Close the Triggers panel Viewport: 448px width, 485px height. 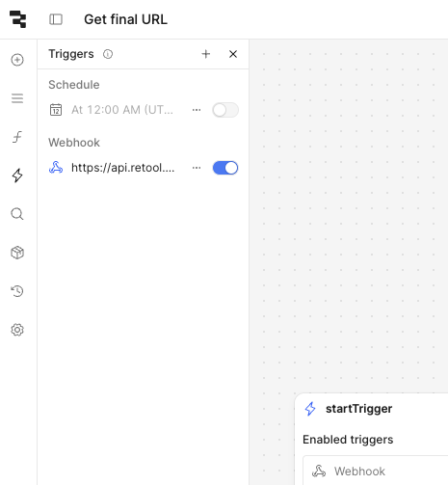[x=233, y=54]
